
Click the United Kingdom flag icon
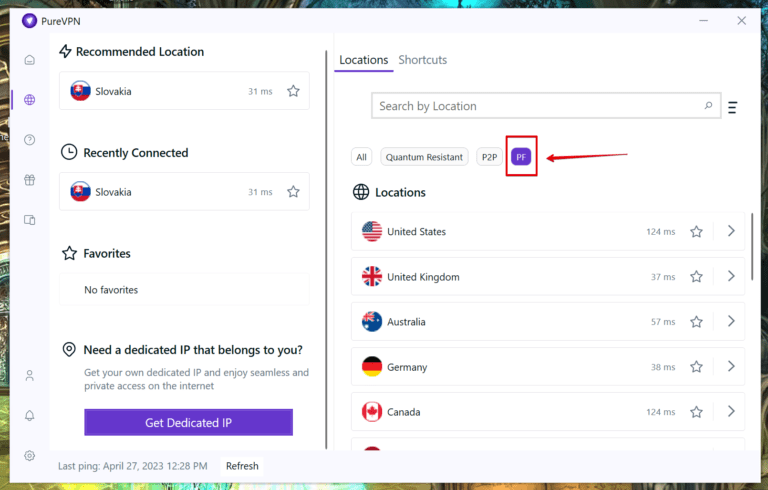click(x=372, y=276)
